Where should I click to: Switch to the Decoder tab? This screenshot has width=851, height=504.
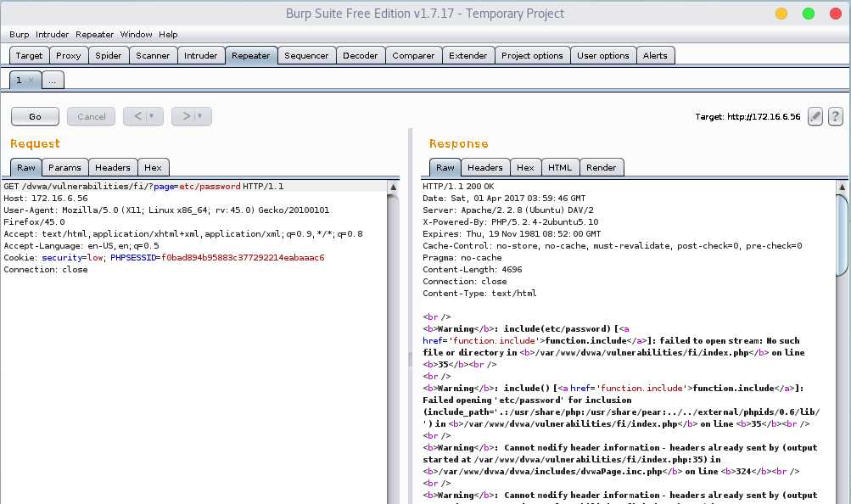click(361, 55)
